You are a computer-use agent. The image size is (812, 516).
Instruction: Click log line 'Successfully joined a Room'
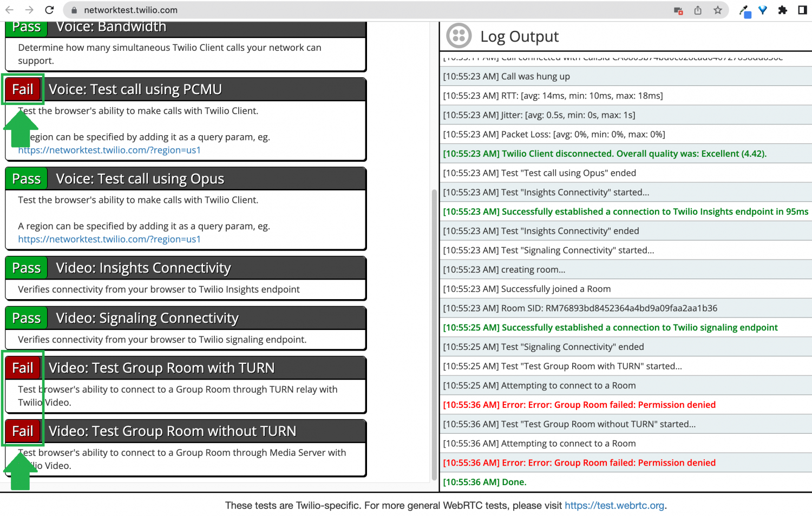coord(626,289)
